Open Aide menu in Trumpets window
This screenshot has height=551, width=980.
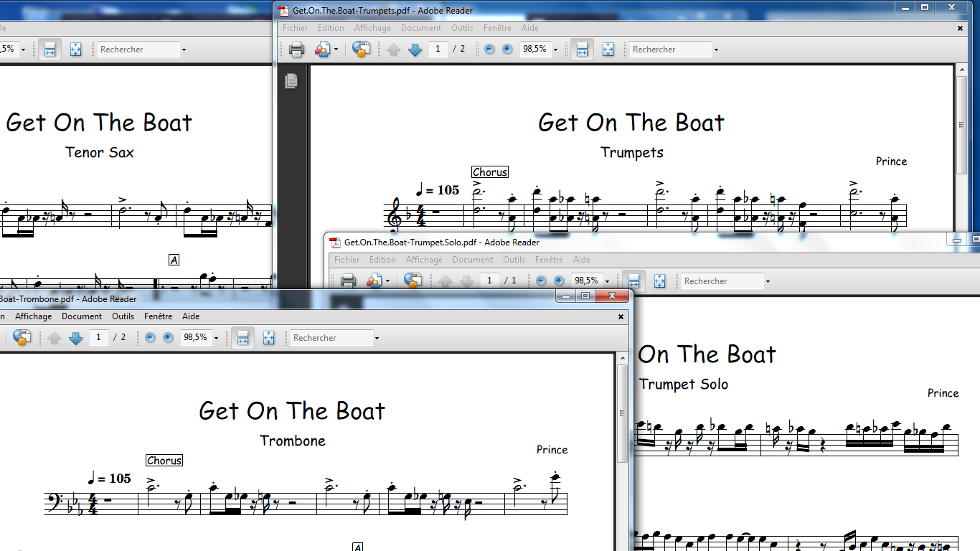[x=529, y=28]
